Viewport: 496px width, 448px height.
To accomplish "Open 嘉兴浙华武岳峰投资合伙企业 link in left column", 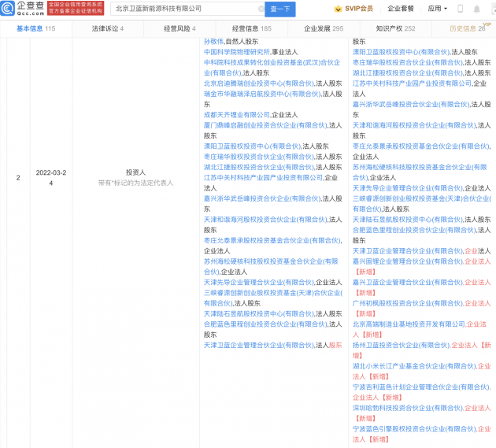I will point(262,198).
